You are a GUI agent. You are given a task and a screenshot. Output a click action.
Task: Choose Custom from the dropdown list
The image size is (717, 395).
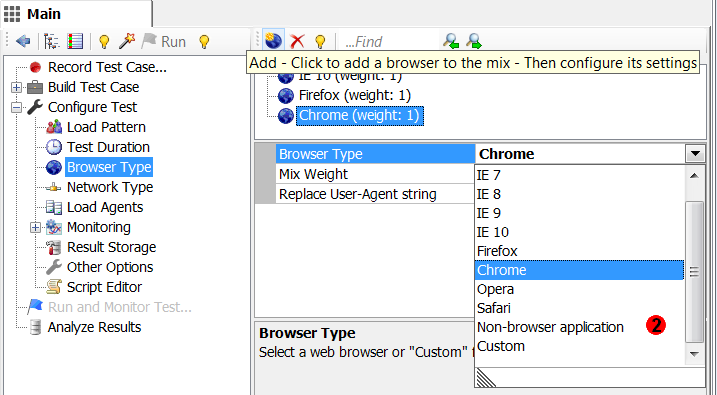[x=579, y=347]
